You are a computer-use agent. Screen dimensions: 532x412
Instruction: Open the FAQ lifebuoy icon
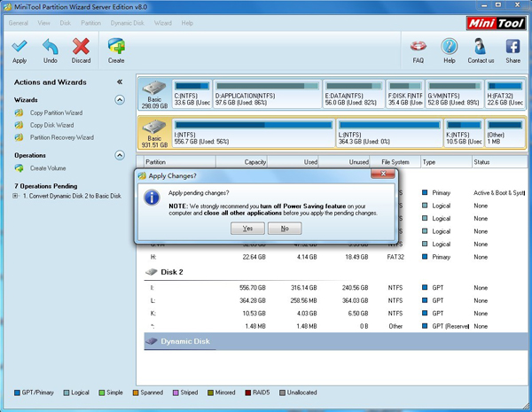(x=418, y=46)
